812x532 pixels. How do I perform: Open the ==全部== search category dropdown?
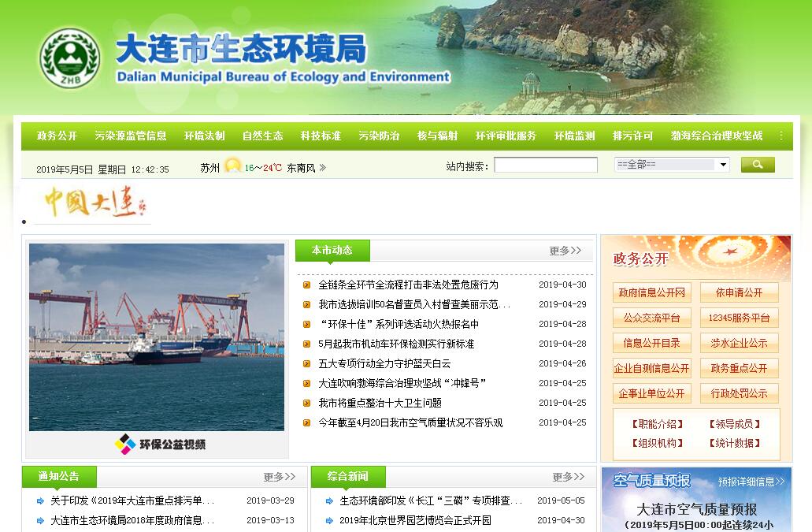[672, 165]
